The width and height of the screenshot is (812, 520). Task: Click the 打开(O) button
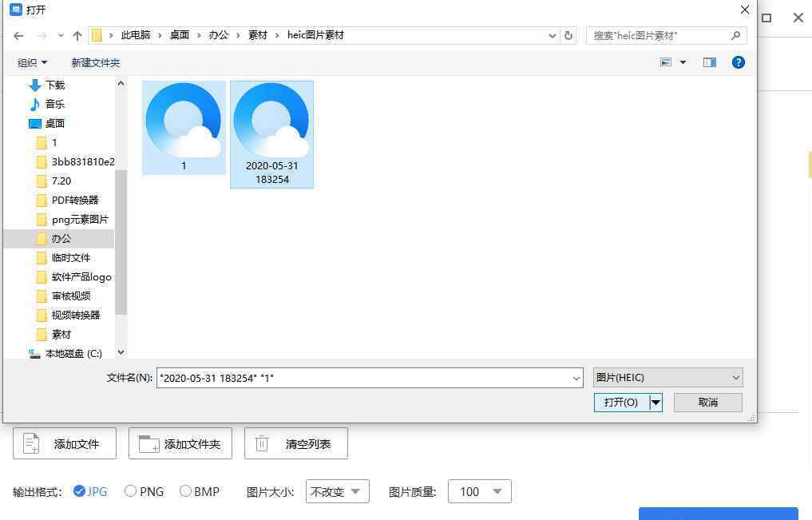pos(621,403)
